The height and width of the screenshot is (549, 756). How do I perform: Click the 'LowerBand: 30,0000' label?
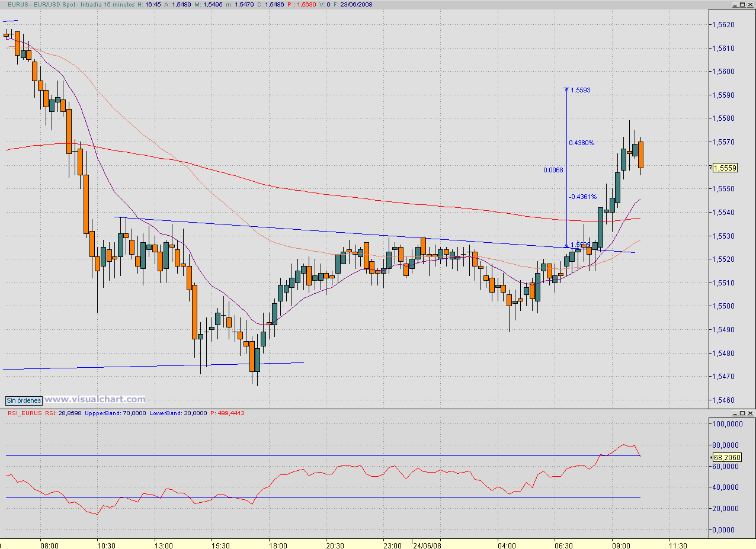[177, 413]
